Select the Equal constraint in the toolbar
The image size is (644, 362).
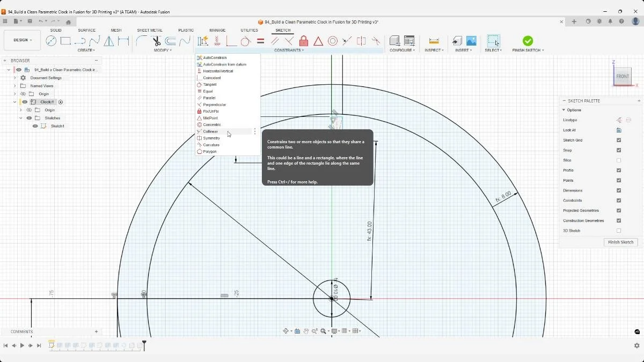(x=260, y=41)
